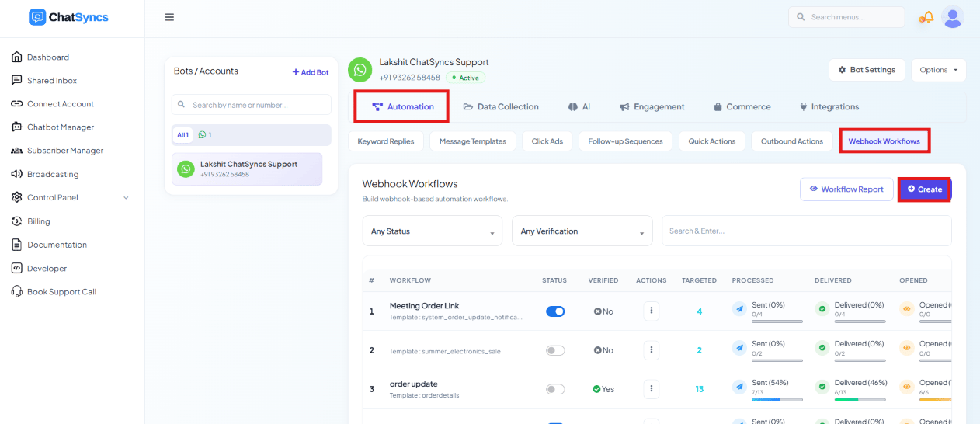
Task: Click the WhatsApp icon in the bot header
Action: (360, 70)
